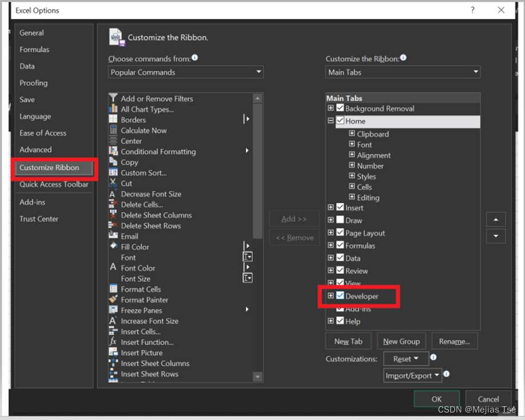Screen dimensions: 525x420
Task: Click the Copy command icon
Action: (113, 161)
